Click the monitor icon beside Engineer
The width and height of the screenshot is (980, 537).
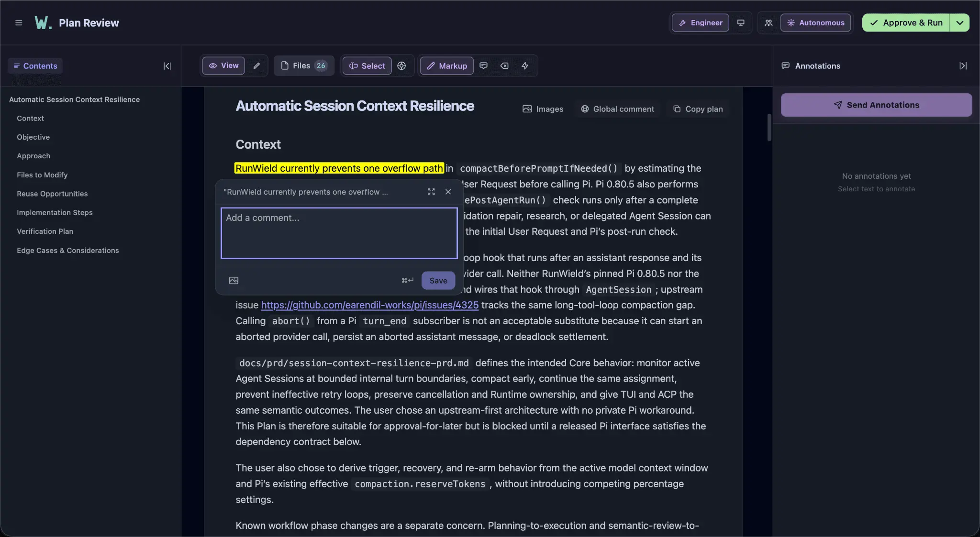click(x=741, y=23)
